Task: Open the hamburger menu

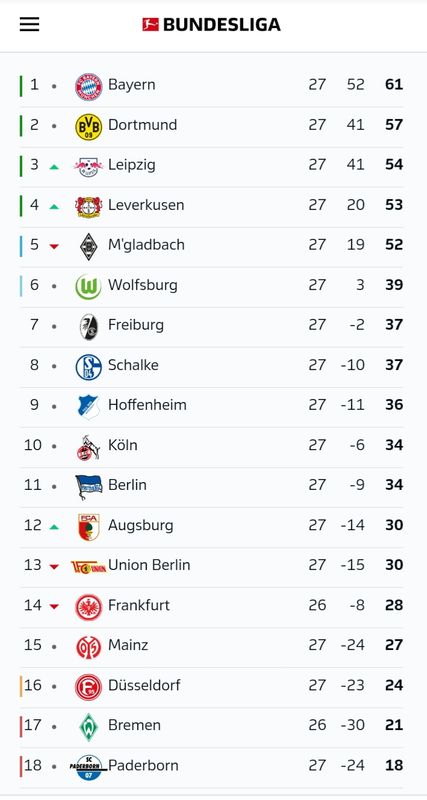Action: tap(30, 24)
